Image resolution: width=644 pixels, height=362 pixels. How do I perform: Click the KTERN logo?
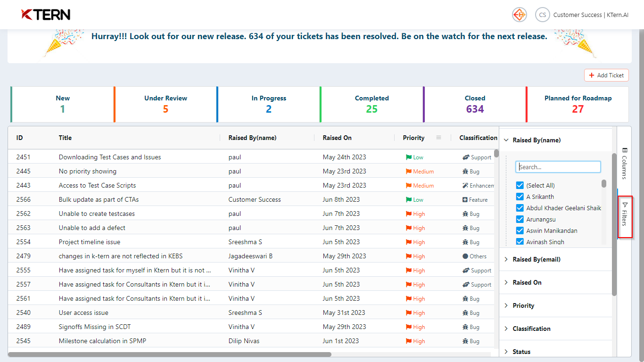click(46, 15)
